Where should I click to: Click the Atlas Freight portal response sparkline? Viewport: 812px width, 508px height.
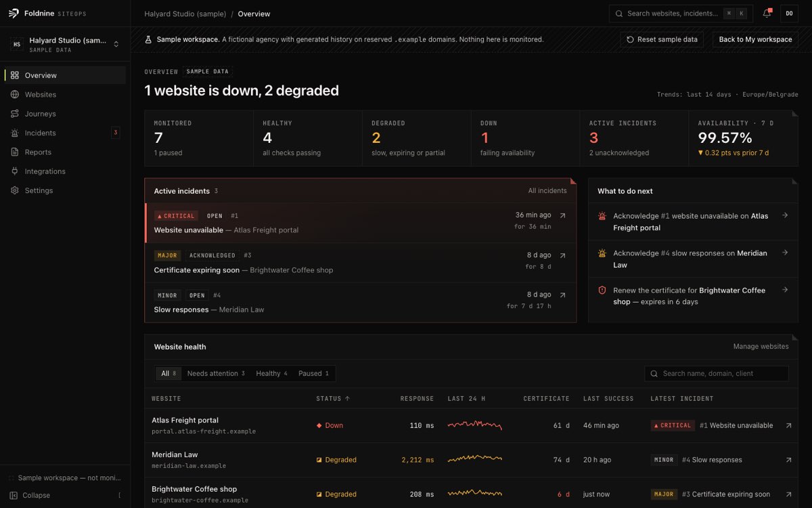coord(475,425)
